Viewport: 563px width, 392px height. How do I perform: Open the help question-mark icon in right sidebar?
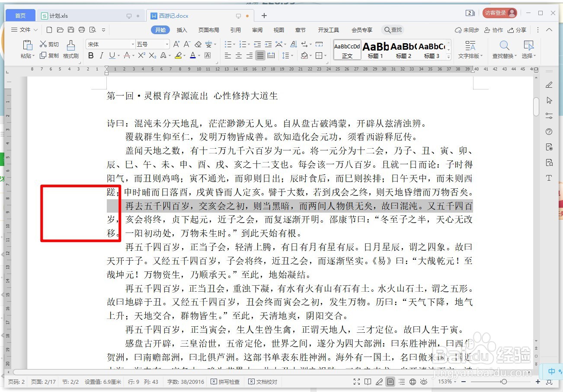click(549, 131)
